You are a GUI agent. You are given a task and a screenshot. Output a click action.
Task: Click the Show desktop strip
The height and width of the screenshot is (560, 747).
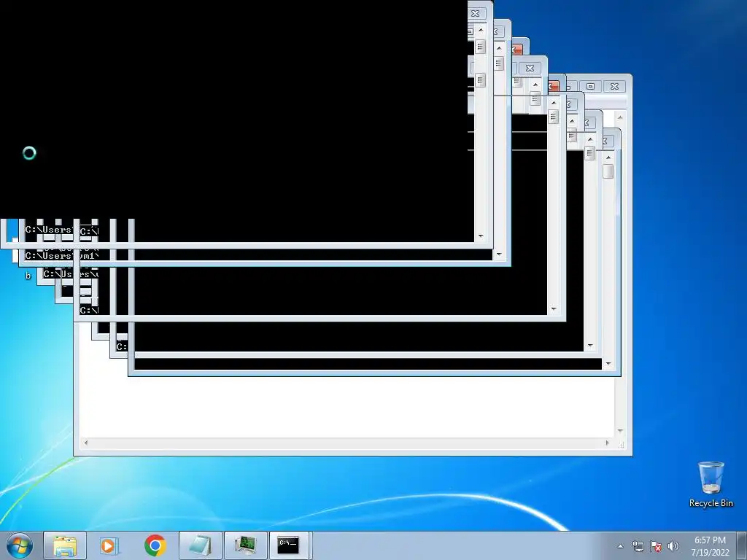coord(742,545)
